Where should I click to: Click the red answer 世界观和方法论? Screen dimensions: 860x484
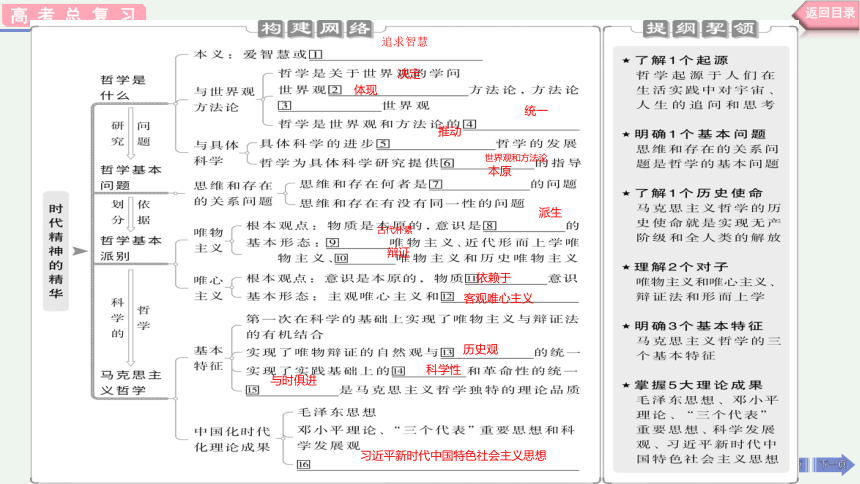point(516,158)
